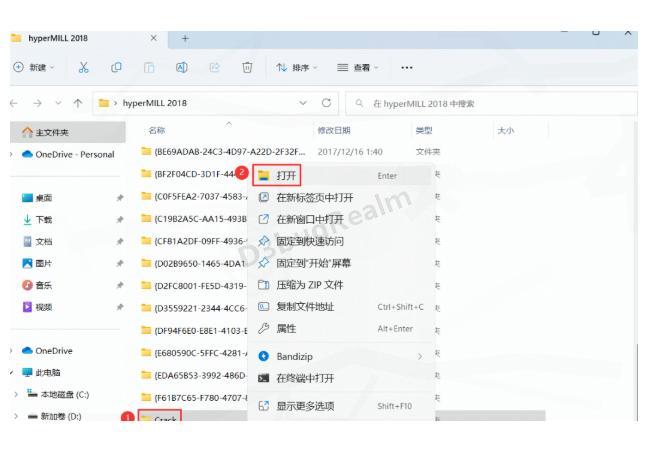The image size is (649, 453).
Task: Choose 压缩为 ZIP 文件 menu entry
Action: [340, 285]
